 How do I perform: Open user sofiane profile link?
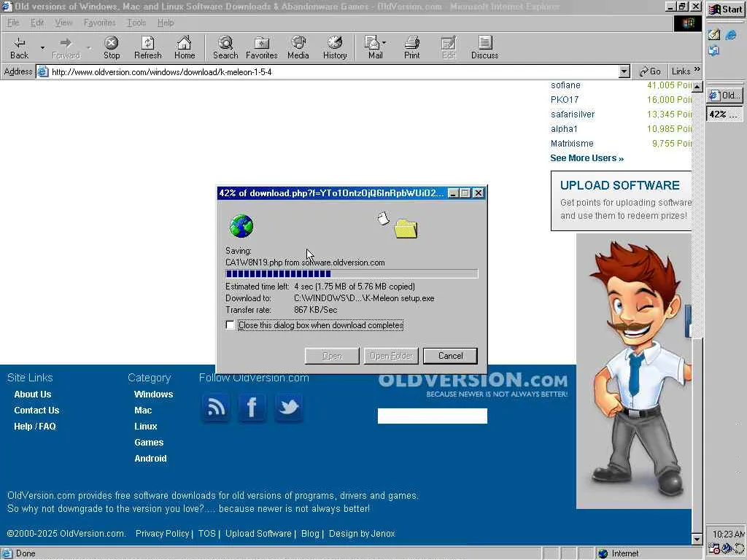[x=565, y=85]
